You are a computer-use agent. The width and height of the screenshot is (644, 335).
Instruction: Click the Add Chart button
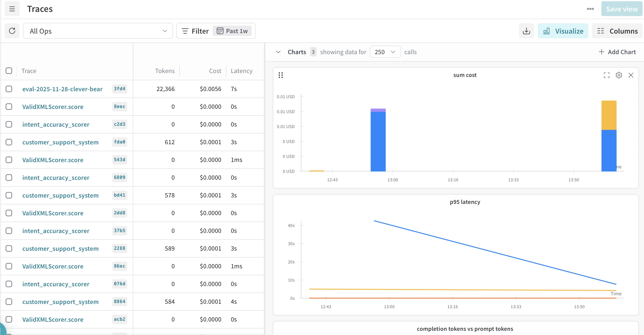pos(617,52)
